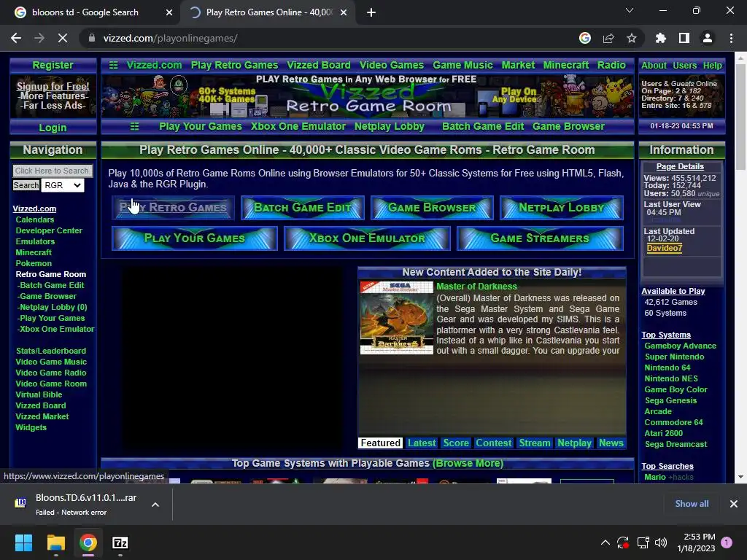
Task: Open Master of Darkness game thumbnail
Action: (x=396, y=318)
